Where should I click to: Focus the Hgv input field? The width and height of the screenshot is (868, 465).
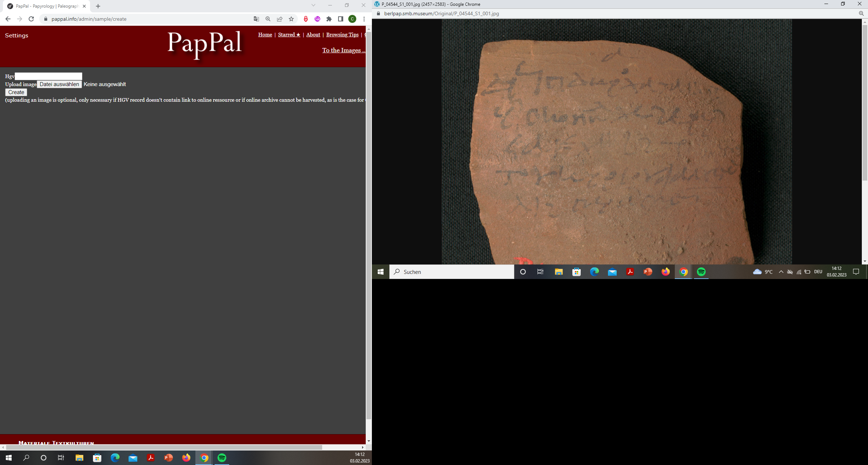[x=48, y=76]
